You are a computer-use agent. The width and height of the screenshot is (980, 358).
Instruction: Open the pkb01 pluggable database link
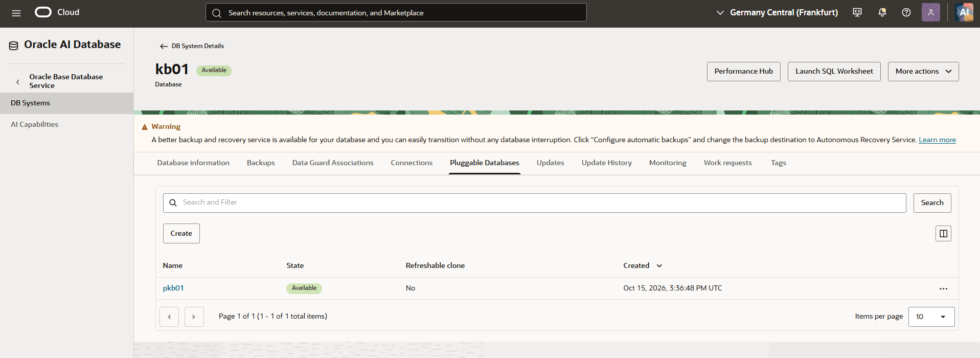173,288
